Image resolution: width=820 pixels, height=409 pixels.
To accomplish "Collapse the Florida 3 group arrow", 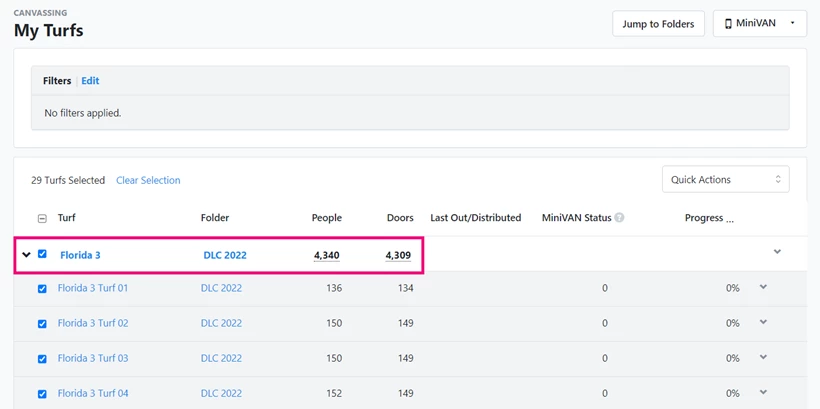I will 26,255.
